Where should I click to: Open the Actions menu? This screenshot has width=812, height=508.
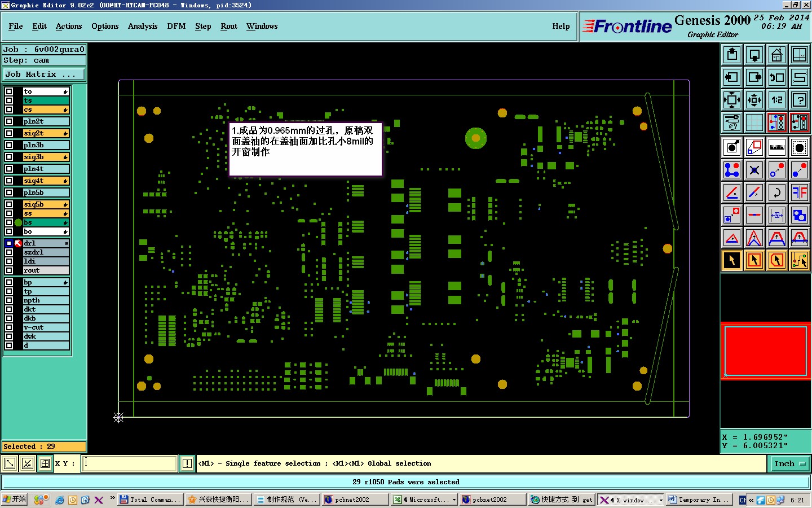point(69,26)
